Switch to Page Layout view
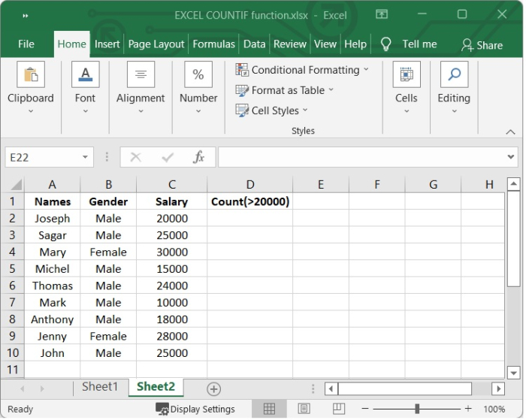Viewport: 526px width, 420px height. click(x=304, y=409)
